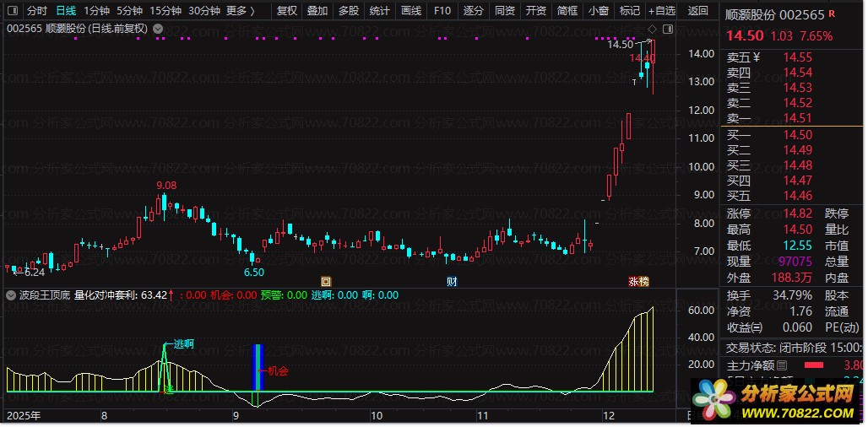This screenshot has height=427, width=868.
Task: Switch to the 30分钟 chart period
Action: point(204,10)
